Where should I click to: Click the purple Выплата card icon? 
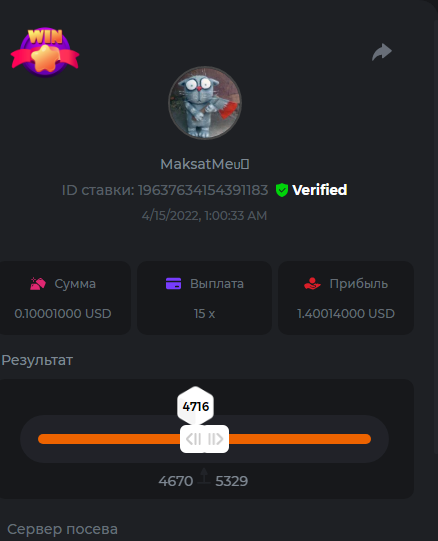(x=173, y=284)
